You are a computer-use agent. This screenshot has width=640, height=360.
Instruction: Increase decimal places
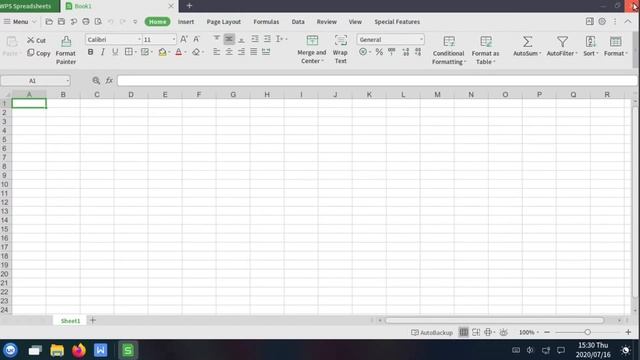[x=405, y=52]
